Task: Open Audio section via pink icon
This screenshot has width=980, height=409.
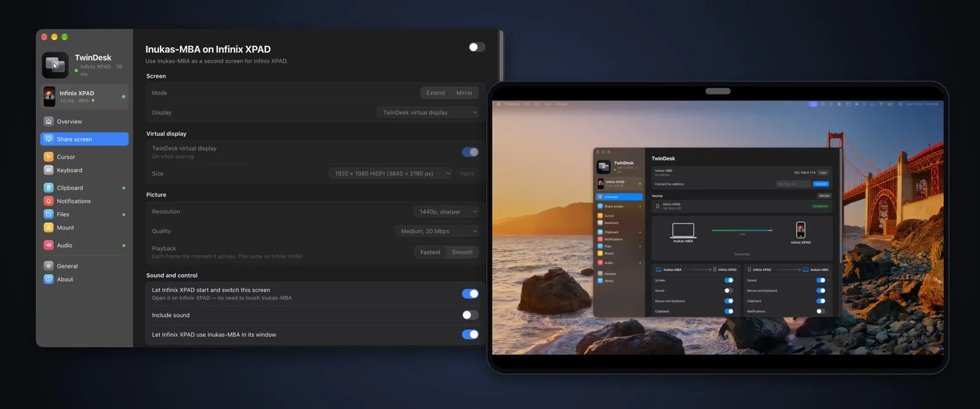Action: (x=48, y=245)
